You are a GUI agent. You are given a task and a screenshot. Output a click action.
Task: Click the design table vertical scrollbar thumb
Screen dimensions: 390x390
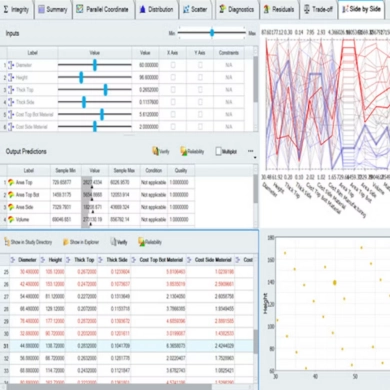tap(256, 342)
